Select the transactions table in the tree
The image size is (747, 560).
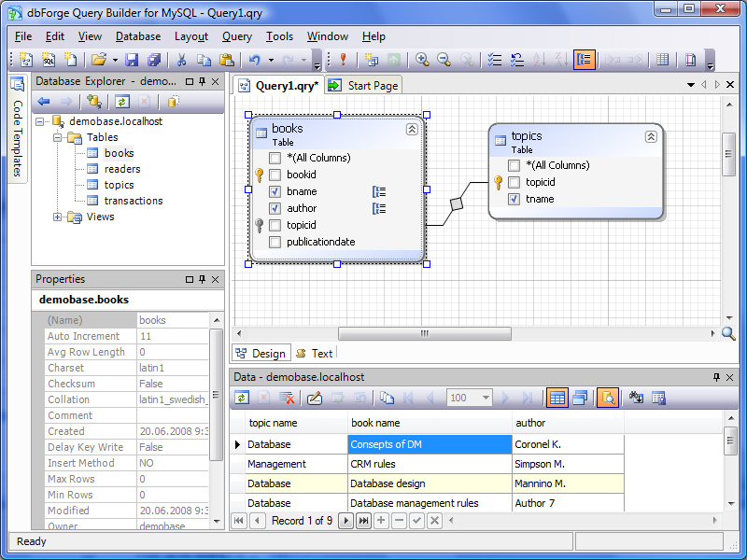[x=134, y=201]
